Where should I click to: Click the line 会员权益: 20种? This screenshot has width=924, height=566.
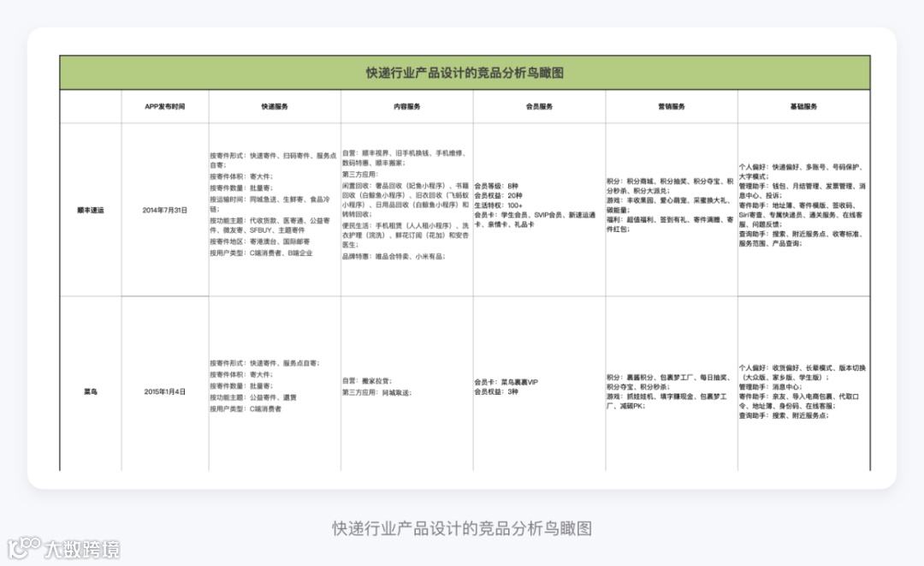pyautogui.click(x=499, y=196)
